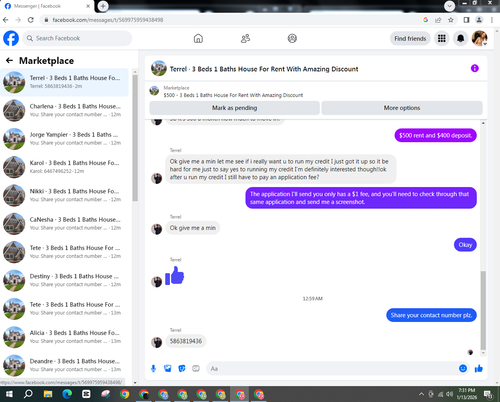Click Mark as pending button
Viewport: 500px width, 402px height.
point(235,108)
